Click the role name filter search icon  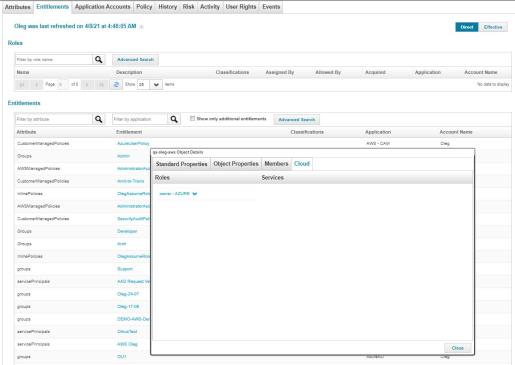click(x=99, y=60)
